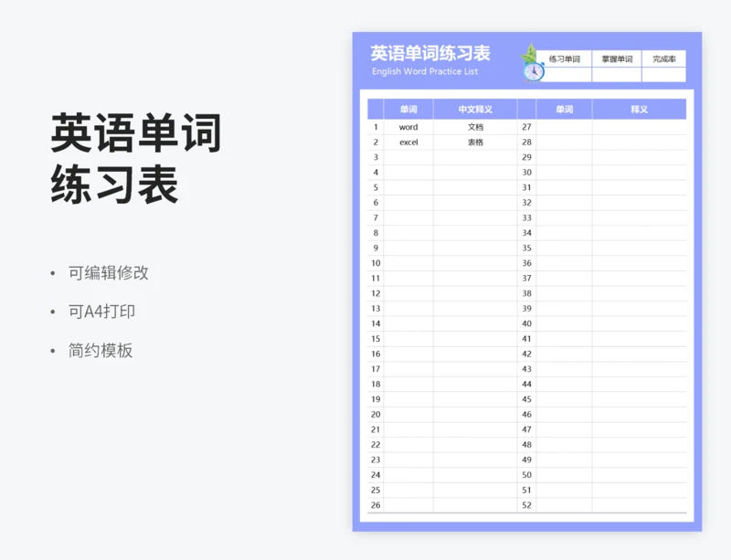Click row number 1
Image resolution: width=731 pixels, height=560 pixels.
(376, 127)
